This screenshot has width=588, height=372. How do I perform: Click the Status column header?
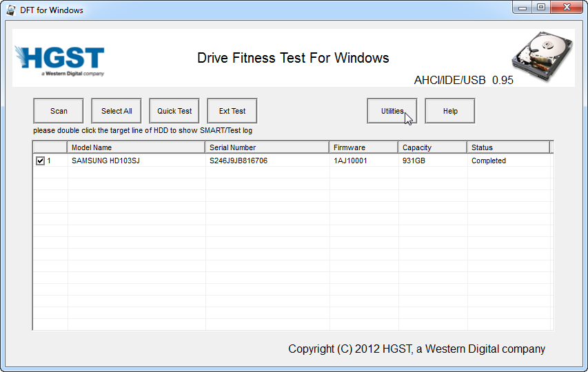pyautogui.click(x=509, y=147)
